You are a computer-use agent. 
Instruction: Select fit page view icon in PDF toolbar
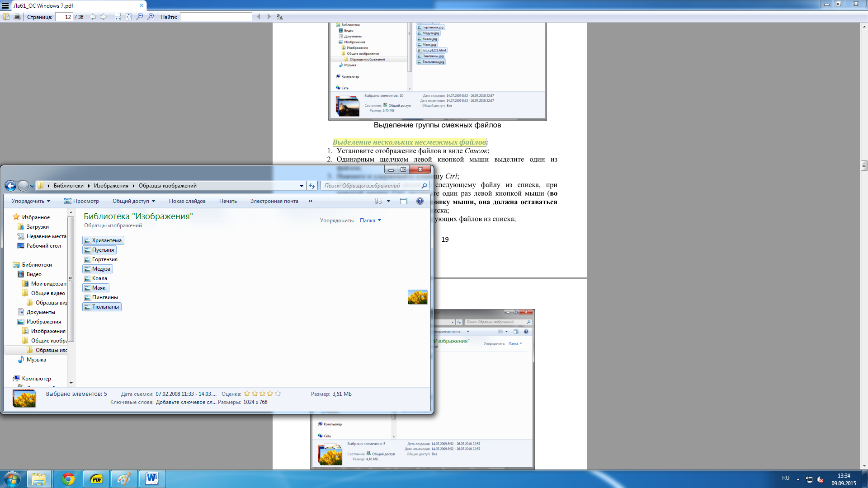pos(128,17)
